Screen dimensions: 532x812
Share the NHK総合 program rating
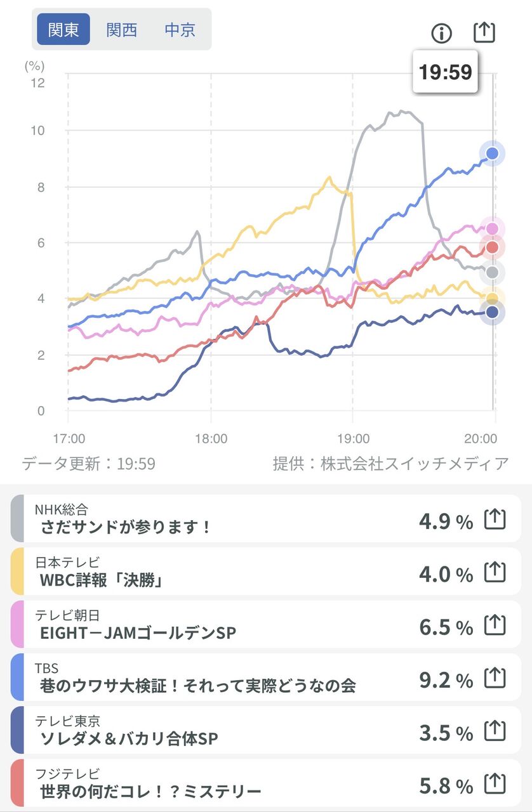coord(495,520)
